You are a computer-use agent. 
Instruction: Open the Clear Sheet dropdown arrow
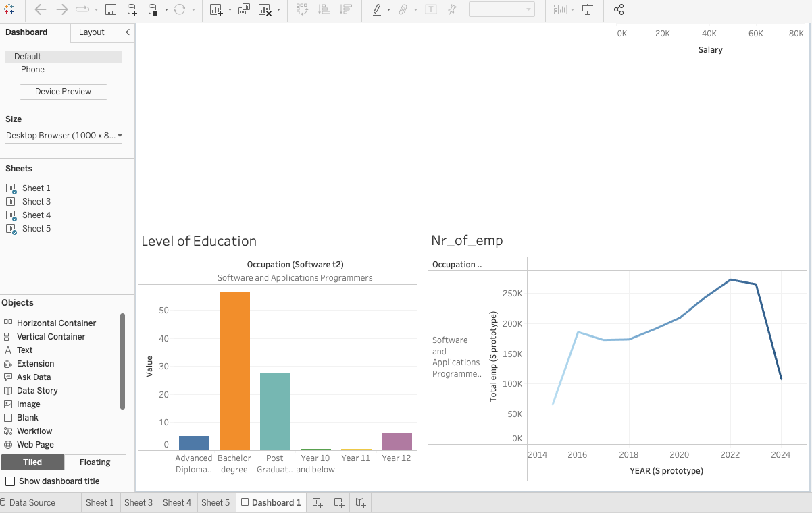tap(278, 10)
